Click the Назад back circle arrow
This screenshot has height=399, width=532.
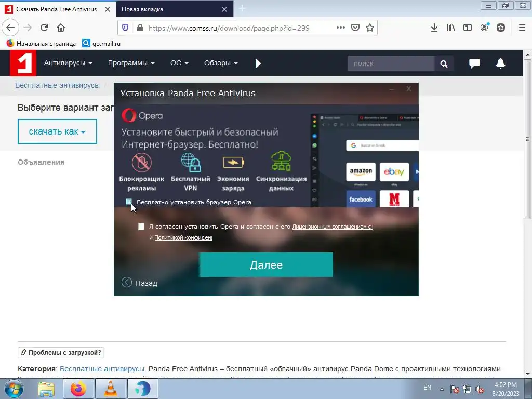pos(127,282)
